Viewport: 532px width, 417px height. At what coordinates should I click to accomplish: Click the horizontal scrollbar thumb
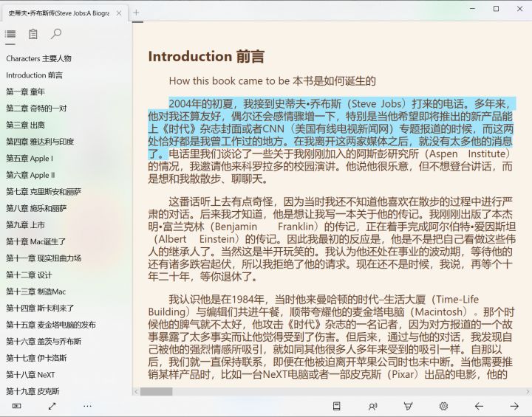(157, 392)
